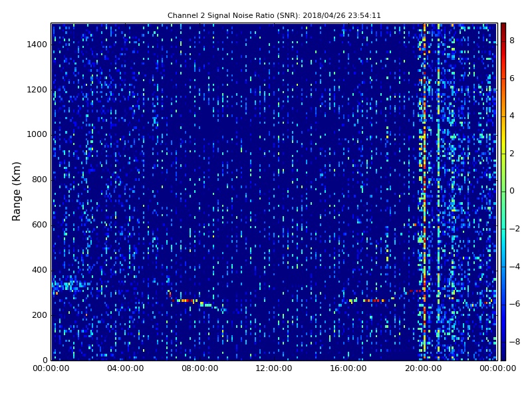Click the dark blue bottom of the colorbar
This screenshot has width=532, height=399.
click(503, 356)
